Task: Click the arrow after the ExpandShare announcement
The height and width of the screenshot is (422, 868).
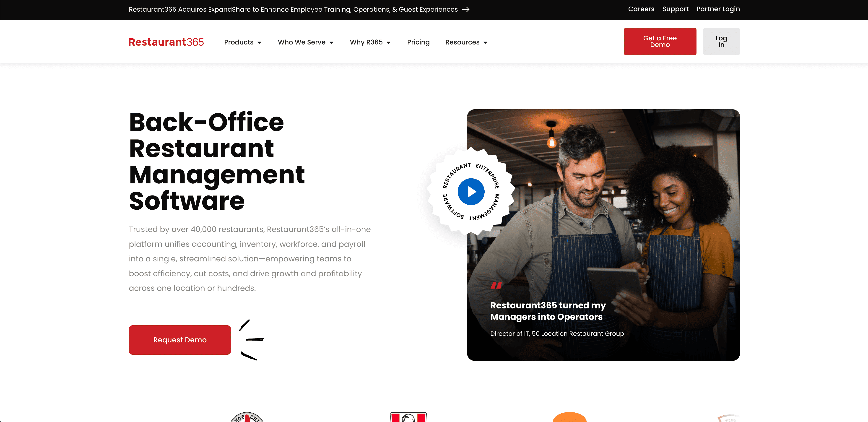Action: click(466, 9)
